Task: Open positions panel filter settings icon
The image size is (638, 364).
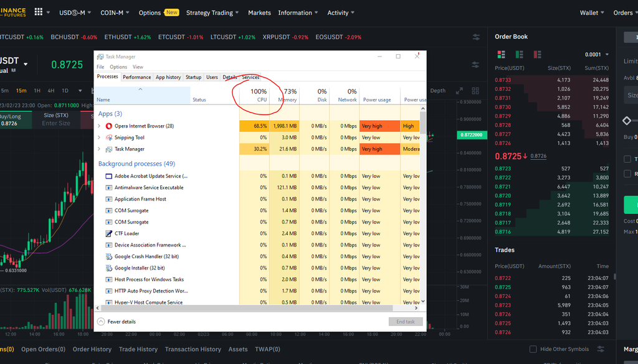Action: [x=601, y=349]
